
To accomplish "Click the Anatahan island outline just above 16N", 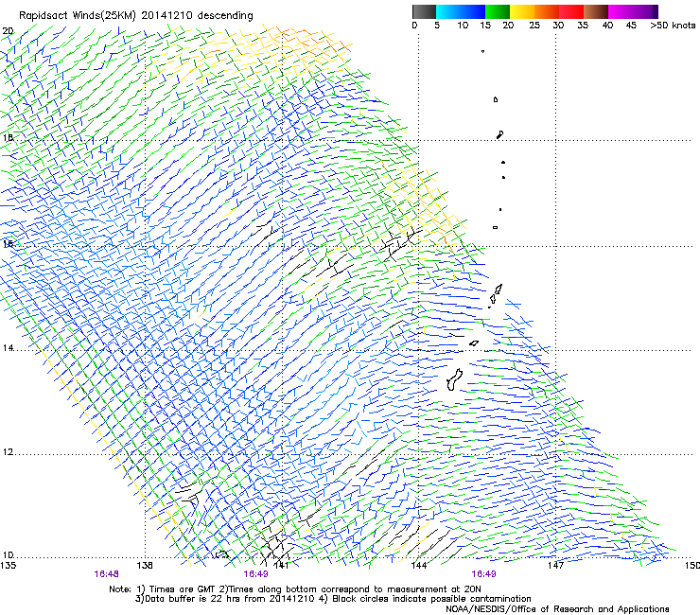I will tap(495, 227).
